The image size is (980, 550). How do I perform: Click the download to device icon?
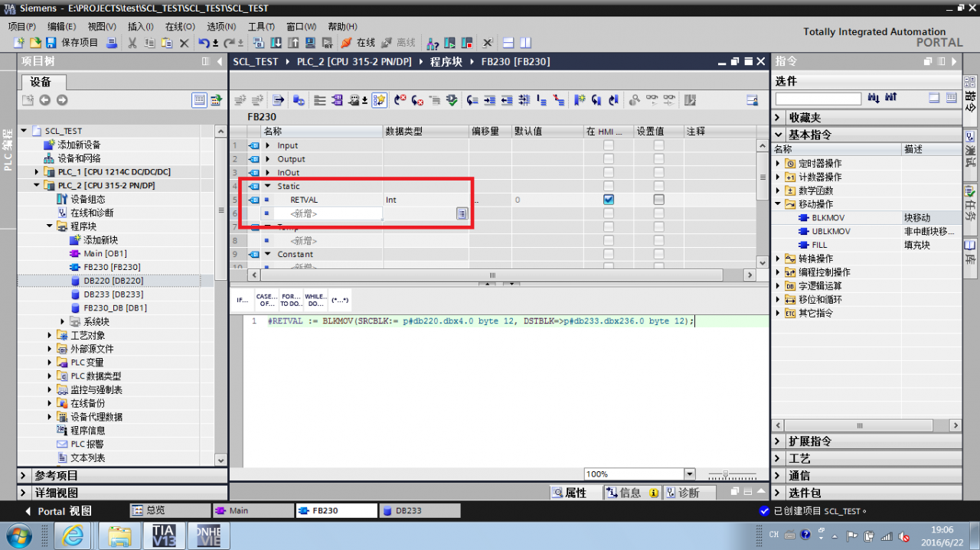pyautogui.click(x=276, y=43)
